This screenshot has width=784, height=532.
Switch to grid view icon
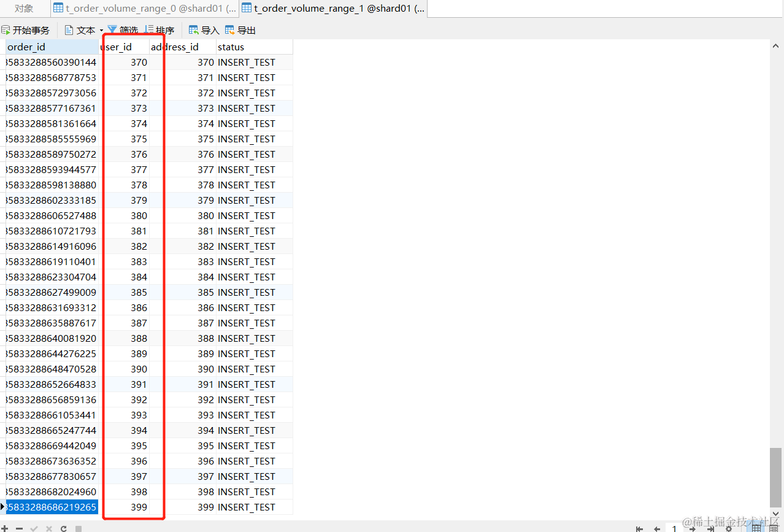pyautogui.click(x=757, y=528)
